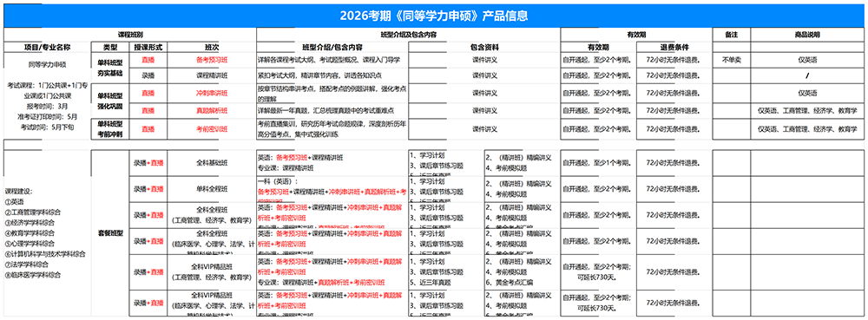Viewport: 868px width, 320px height.
Task: Select "仅英语" in the 冲刺串讲班 row
Action: pos(807,93)
